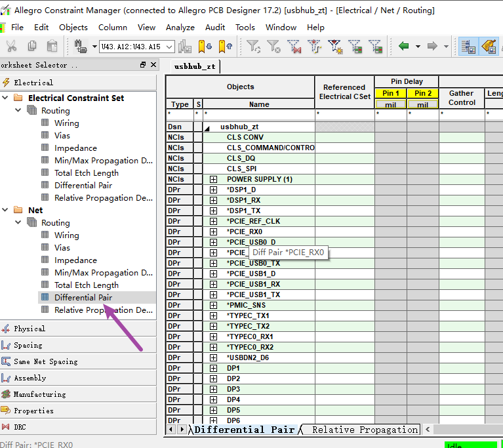Screen dimensions: 503x448
Task: Expand the POWER SUPPLY (1) net class
Action: point(213,179)
